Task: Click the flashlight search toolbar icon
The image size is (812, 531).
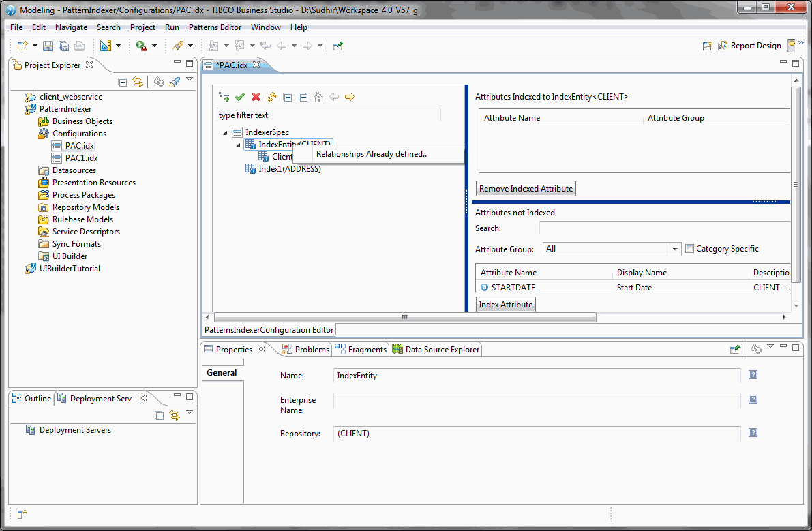Action: (x=178, y=46)
